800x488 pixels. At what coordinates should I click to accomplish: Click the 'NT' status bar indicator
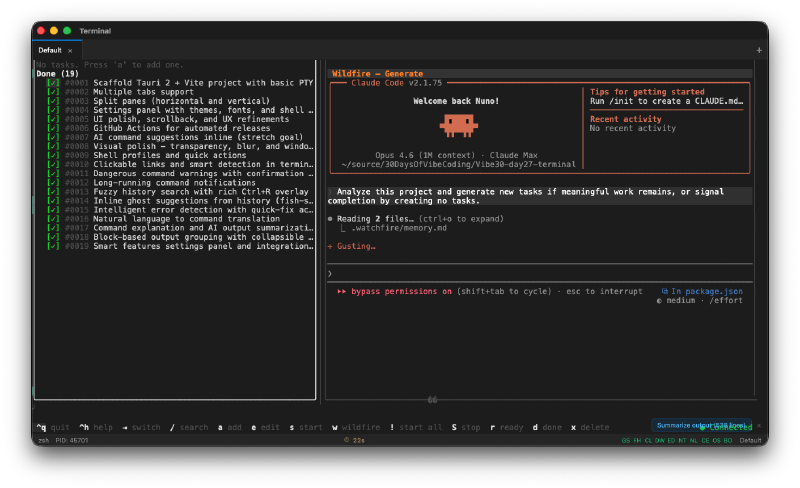pyautogui.click(x=682, y=441)
